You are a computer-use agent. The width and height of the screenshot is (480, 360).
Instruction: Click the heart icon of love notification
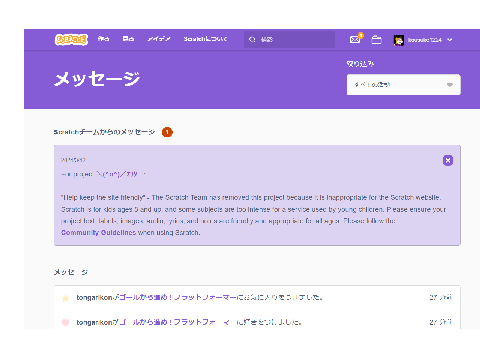65,322
